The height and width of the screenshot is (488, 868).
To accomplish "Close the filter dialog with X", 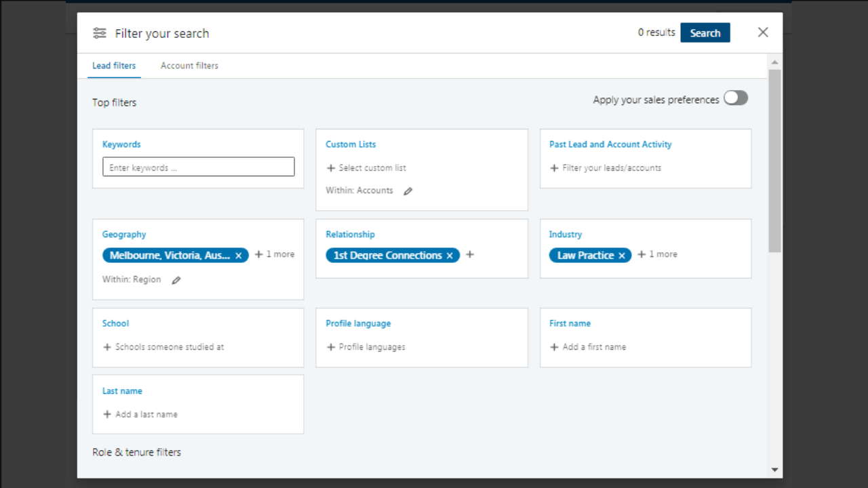I will (763, 33).
